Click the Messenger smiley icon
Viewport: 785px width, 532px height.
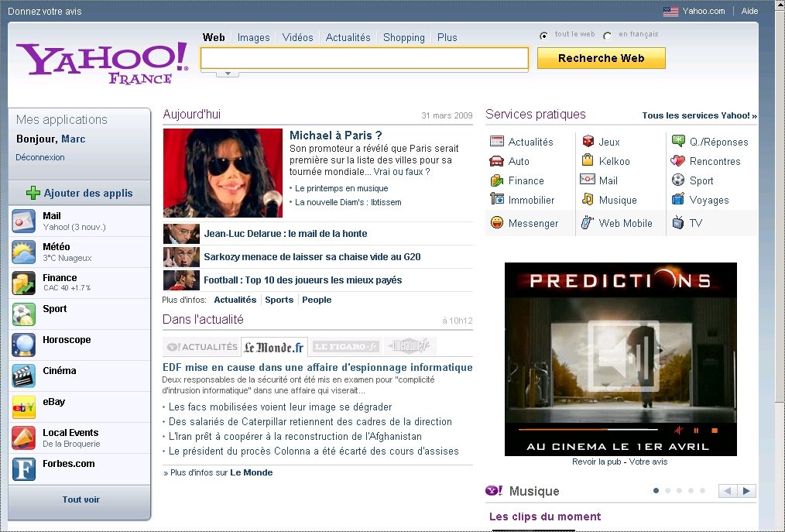(497, 222)
